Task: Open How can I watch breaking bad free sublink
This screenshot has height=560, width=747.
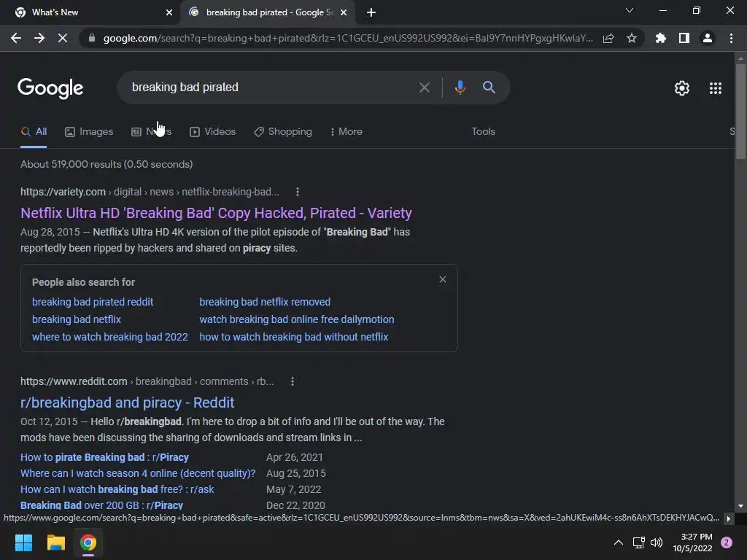Action: tap(117, 489)
